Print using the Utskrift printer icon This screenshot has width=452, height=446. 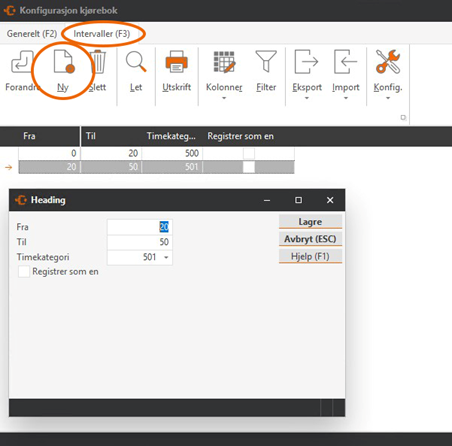click(177, 62)
